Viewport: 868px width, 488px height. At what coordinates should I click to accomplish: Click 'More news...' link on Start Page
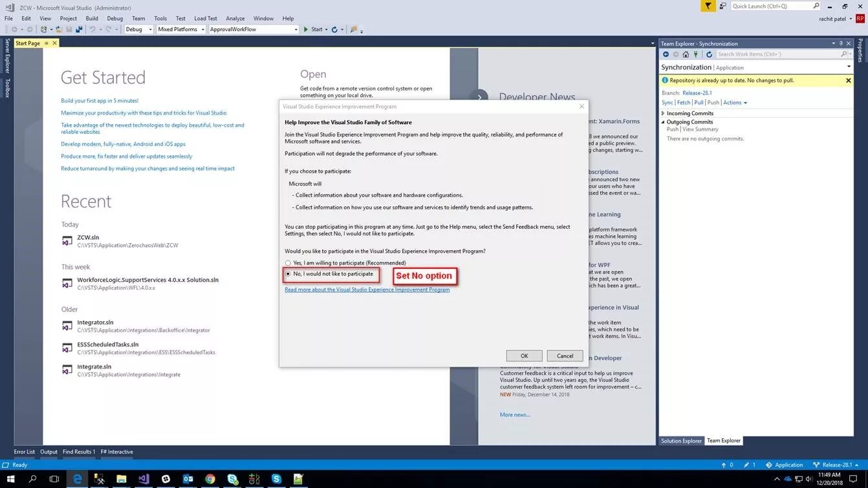[x=515, y=415]
